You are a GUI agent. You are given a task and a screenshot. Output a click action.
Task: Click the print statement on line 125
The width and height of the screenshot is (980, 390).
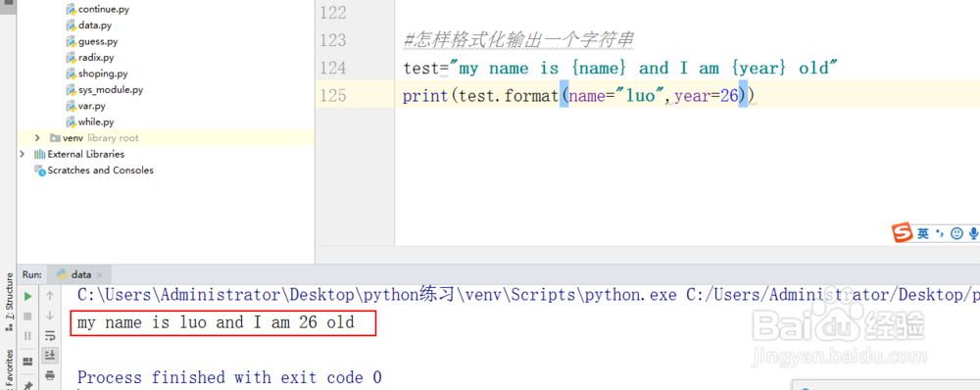click(579, 96)
